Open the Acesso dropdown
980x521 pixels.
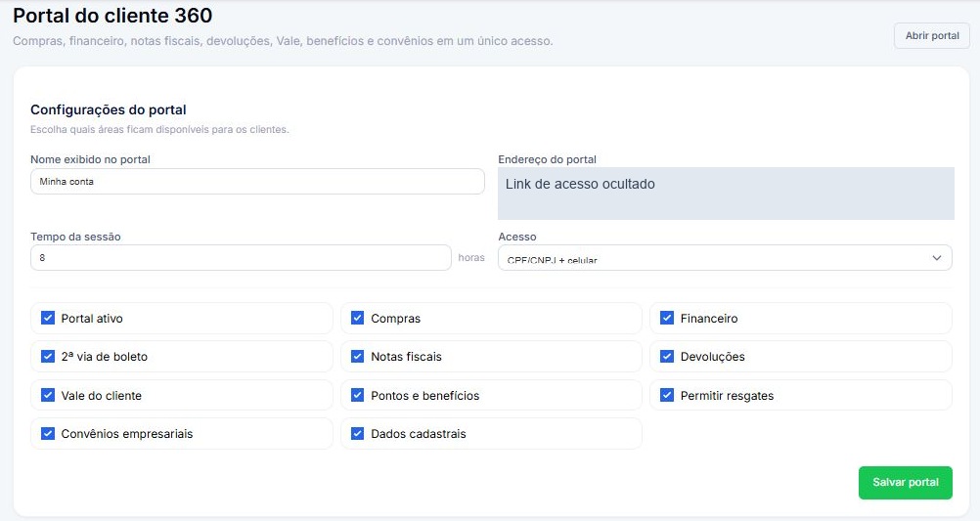tap(725, 257)
